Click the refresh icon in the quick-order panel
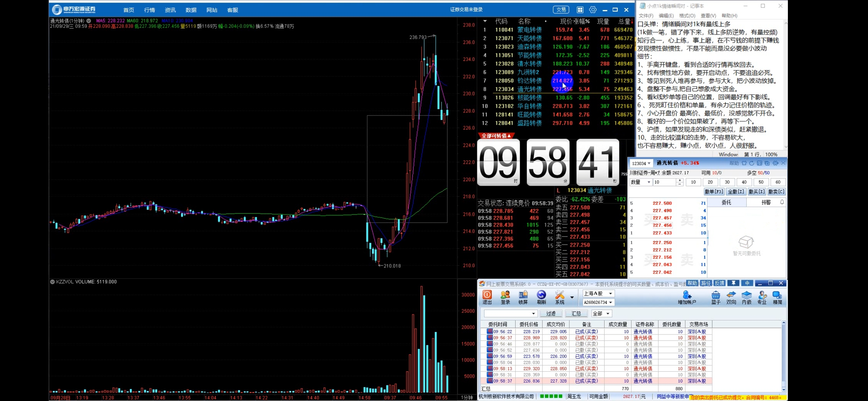This screenshot has height=401, width=868. (x=752, y=163)
